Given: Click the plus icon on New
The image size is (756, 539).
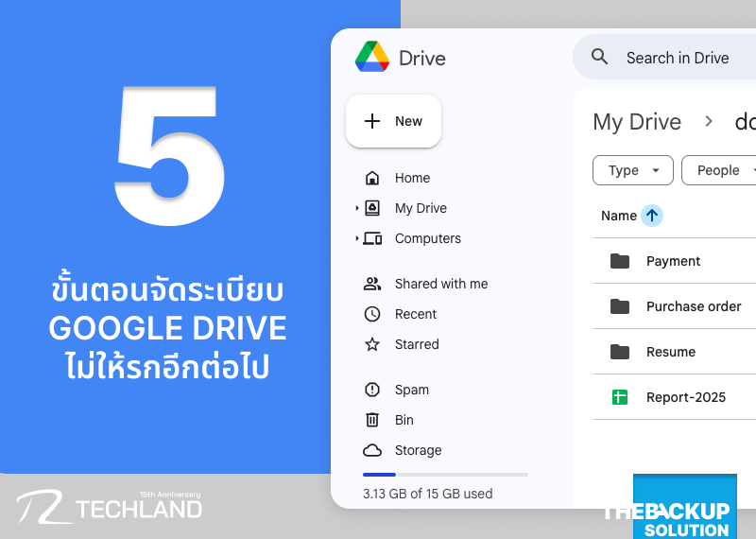Looking at the screenshot, I should coord(372,121).
